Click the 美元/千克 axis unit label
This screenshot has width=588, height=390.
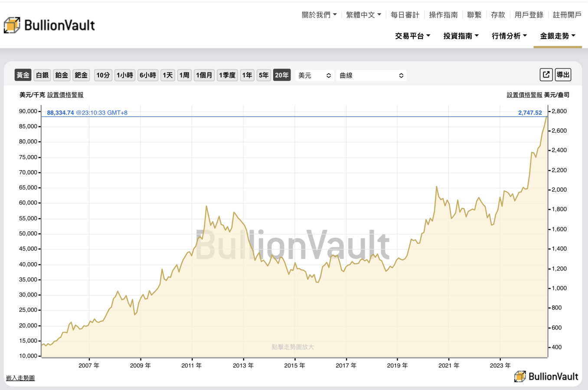pyautogui.click(x=32, y=95)
